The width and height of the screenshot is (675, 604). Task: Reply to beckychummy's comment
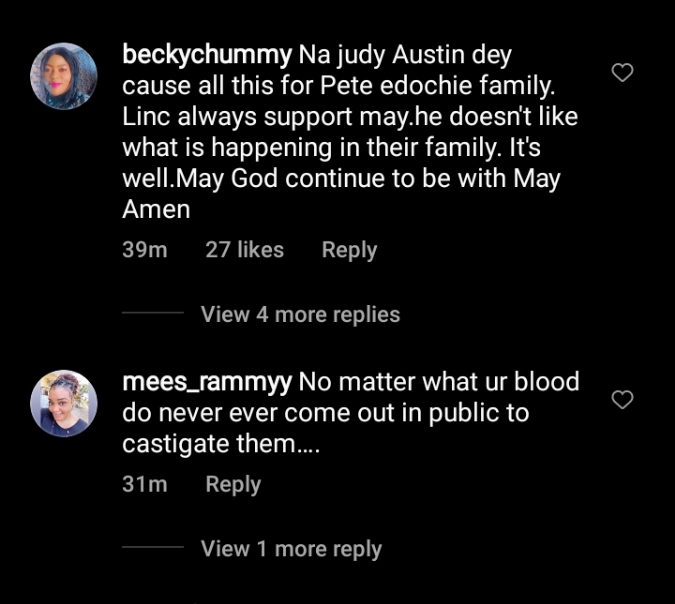coord(349,250)
